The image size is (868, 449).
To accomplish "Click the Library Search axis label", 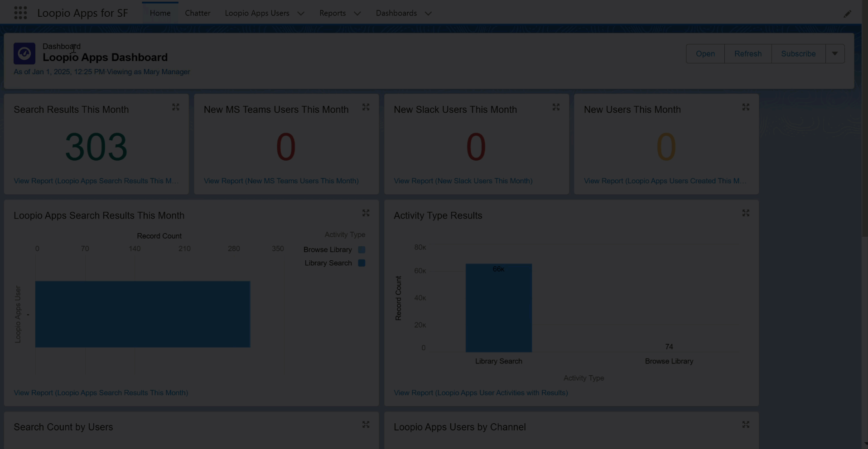I will 499,361.
